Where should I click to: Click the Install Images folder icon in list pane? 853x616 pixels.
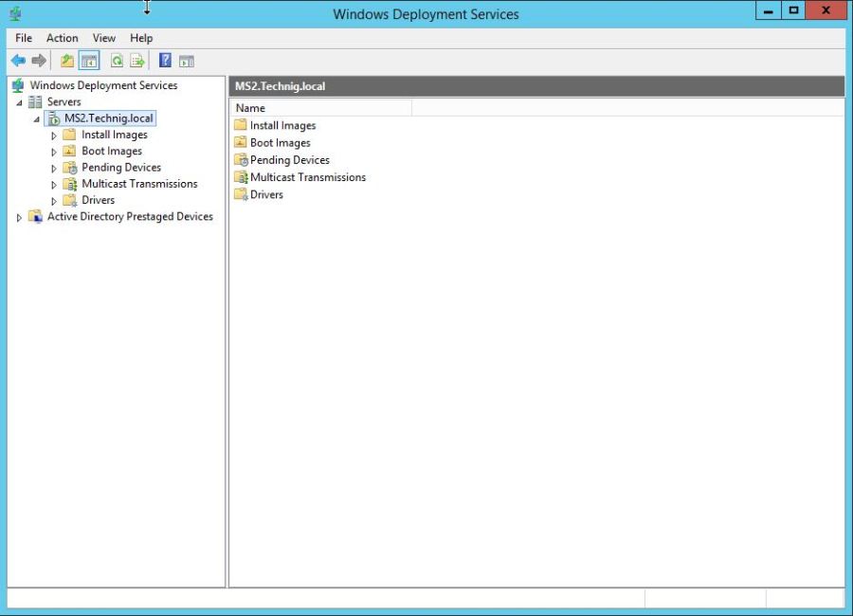(241, 124)
